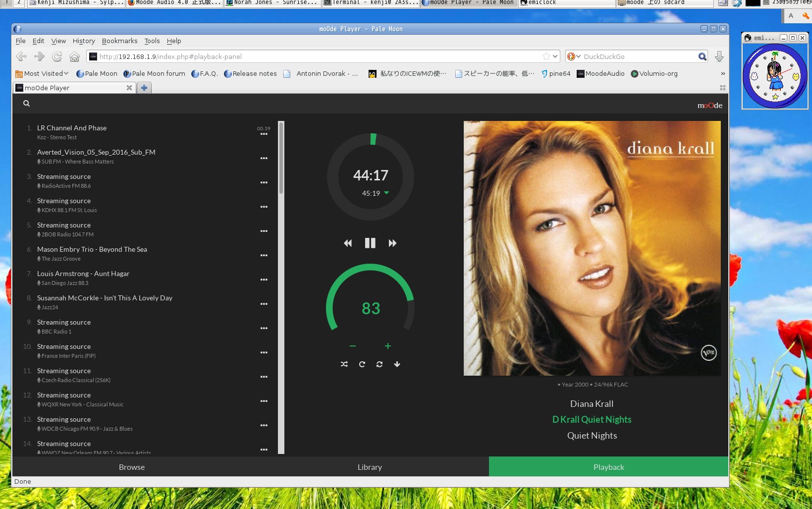Expand options for LR Channel And Phase
Viewport: 812px width, 509px height.
click(x=264, y=134)
